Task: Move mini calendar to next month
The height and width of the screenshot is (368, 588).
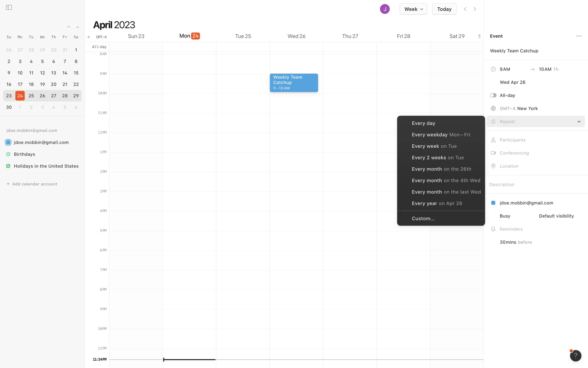Action: tap(77, 27)
